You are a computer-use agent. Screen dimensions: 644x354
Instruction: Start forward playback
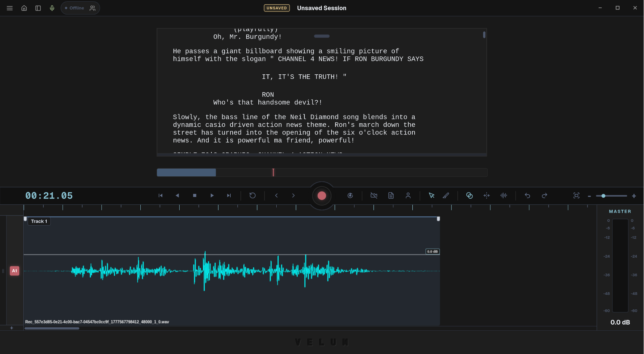point(212,196)
